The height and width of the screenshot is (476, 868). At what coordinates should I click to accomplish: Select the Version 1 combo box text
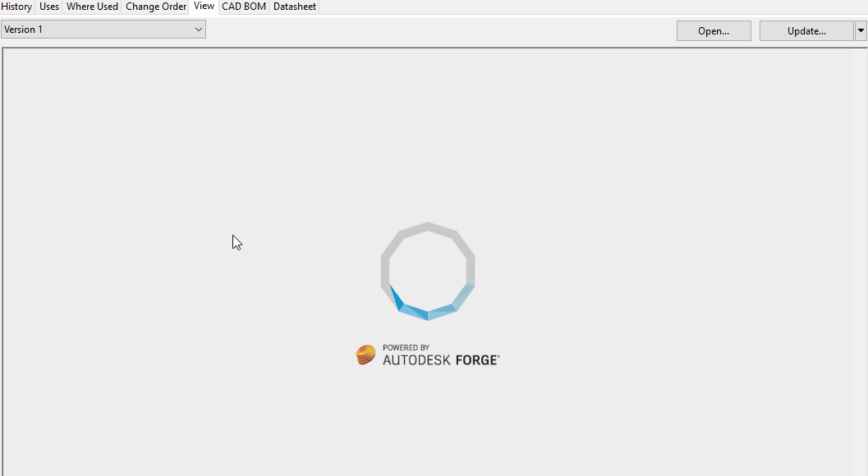click(23, 30)
